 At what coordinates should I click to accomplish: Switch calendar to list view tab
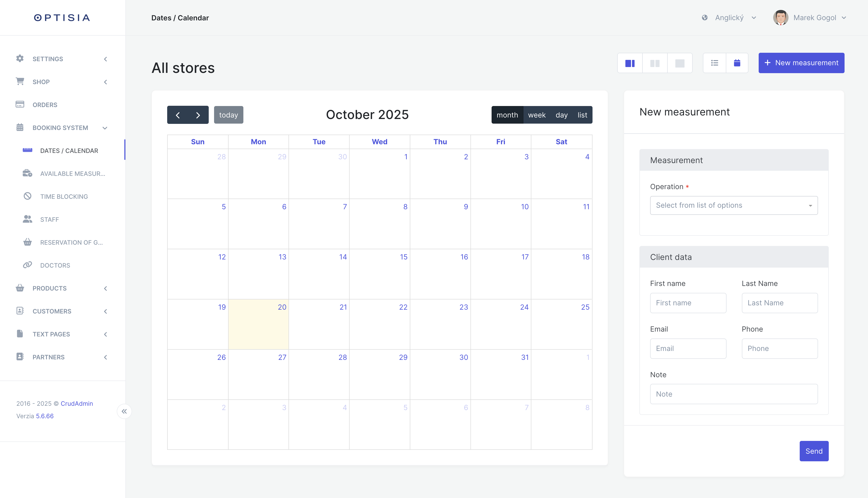coord(582,115)
